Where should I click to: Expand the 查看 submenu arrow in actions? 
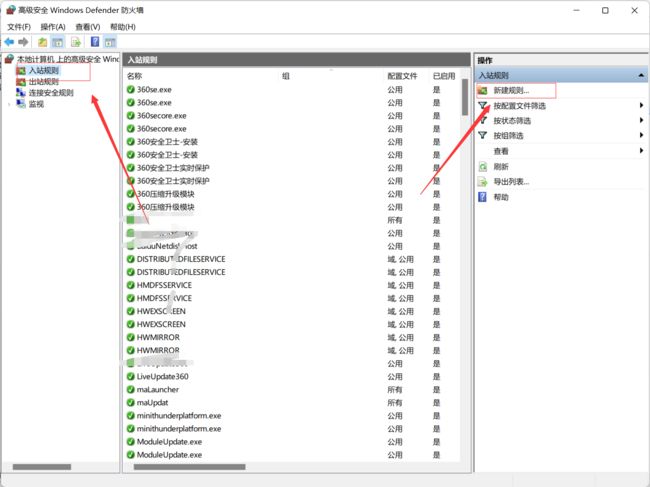(641, 150)
